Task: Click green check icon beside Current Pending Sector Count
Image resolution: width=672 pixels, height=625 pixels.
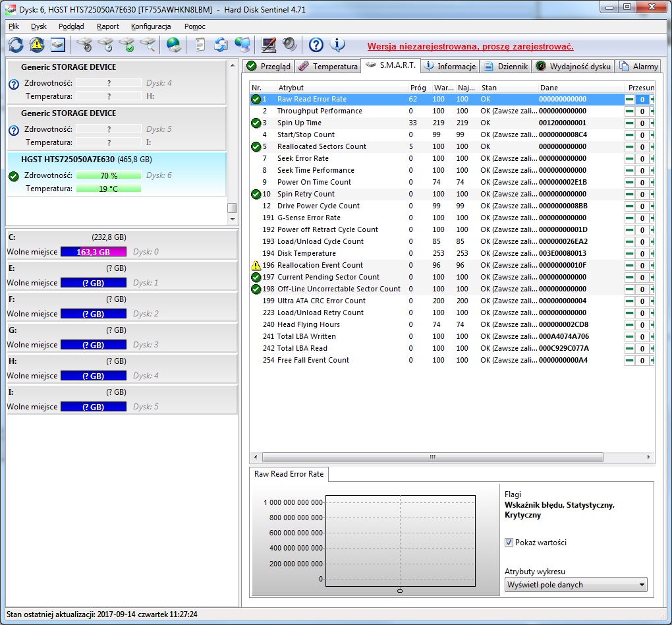Action: pyautogui.click(x=256, y=277)
